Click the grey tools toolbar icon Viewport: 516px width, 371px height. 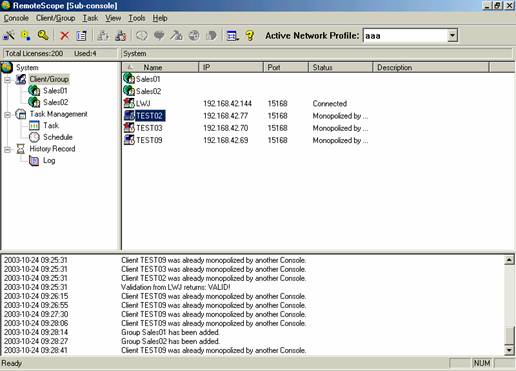[176, 35]
